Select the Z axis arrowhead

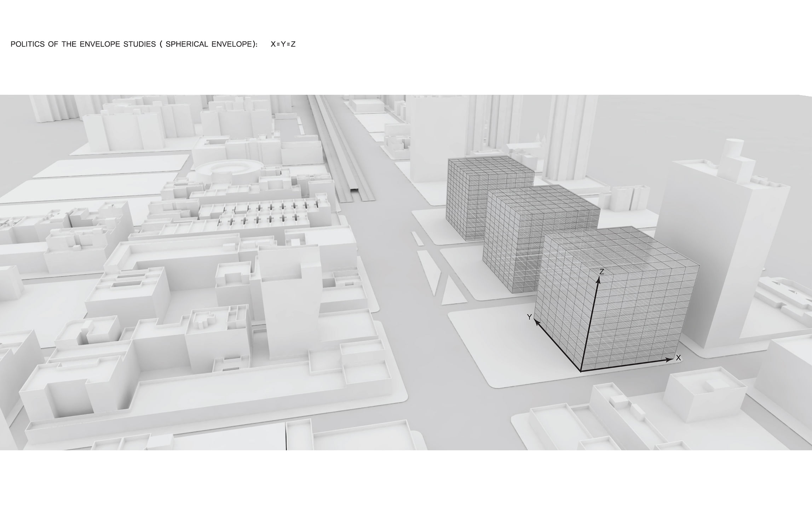pos(599,281)
